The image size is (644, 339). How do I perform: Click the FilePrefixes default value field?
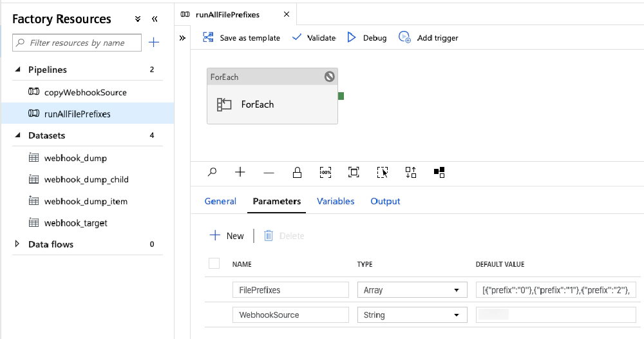[x=556, y=289]
